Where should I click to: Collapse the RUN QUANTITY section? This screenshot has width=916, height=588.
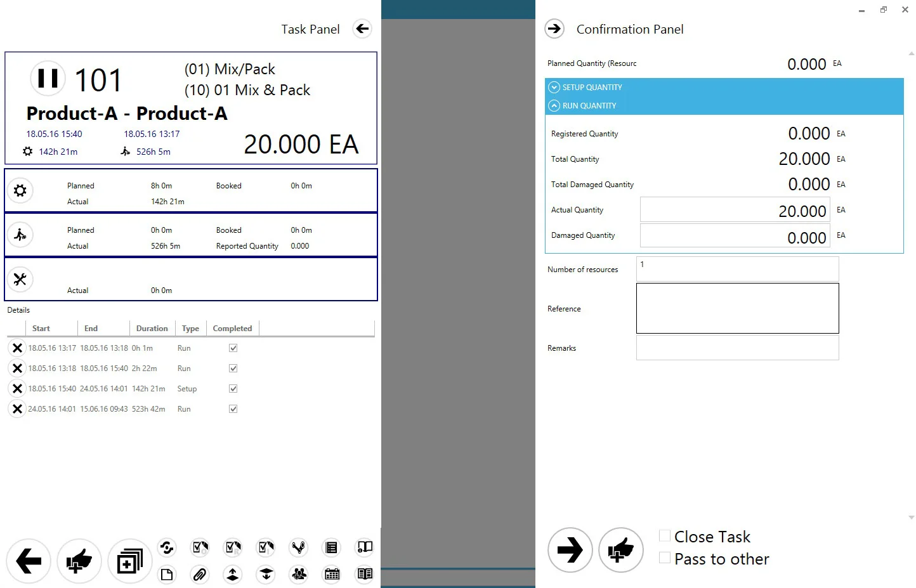click(554, 106)
